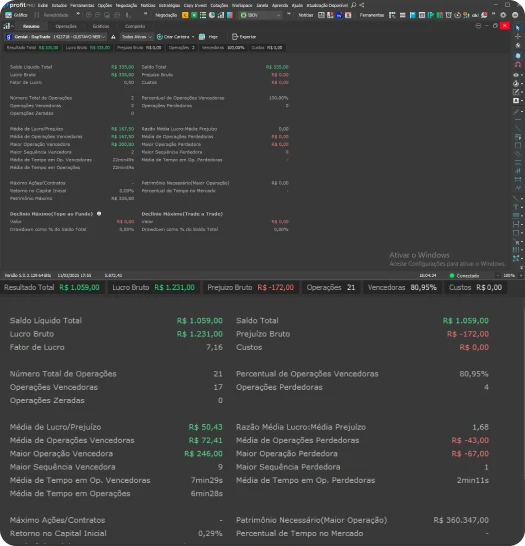Image resolution: width=525 pixels, height=546 pixels.
Task: Open the Genial DayTrade account dropdown
Action: pos(56,37)
